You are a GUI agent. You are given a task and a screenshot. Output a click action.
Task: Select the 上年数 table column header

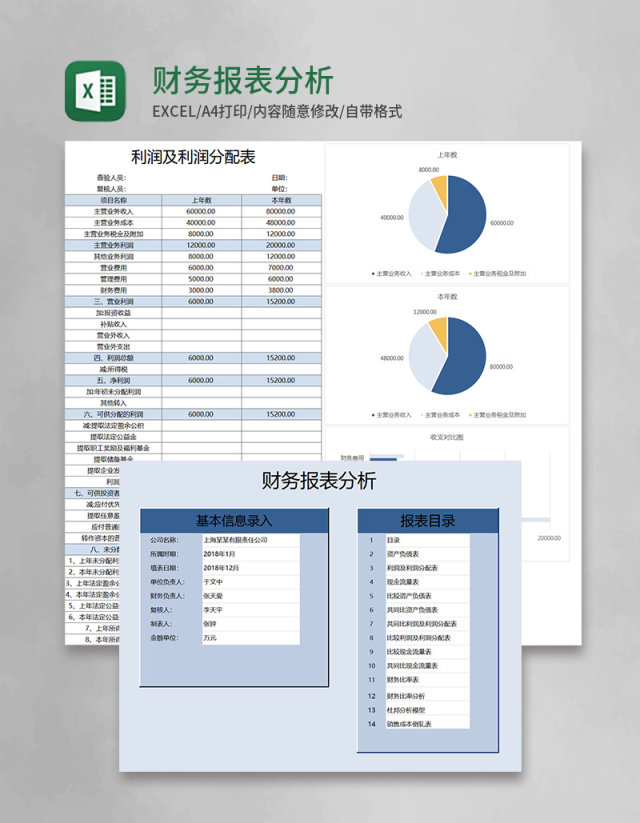202,200
